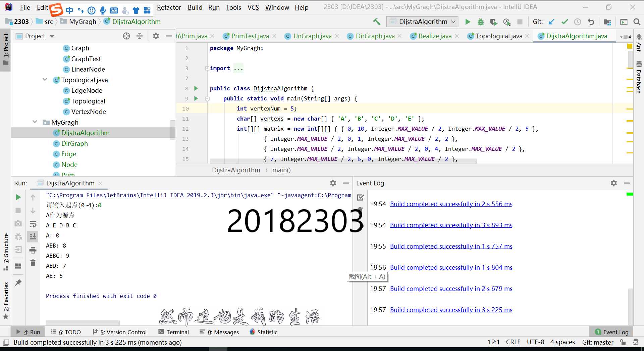Viewport: 644px width, 351px height.
Task: Toggle the Ant tool window on the right edge
Action: pyautogui.click(x=639, y=42)
